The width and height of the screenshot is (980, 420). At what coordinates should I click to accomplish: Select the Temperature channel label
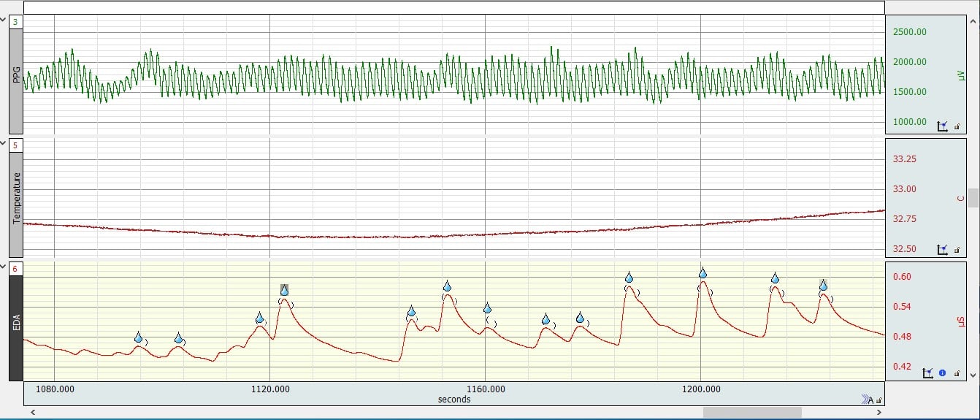tap(16, 197)
